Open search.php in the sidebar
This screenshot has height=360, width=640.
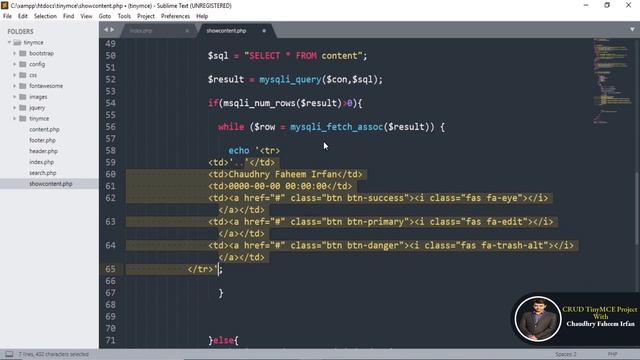click(42, 173)
